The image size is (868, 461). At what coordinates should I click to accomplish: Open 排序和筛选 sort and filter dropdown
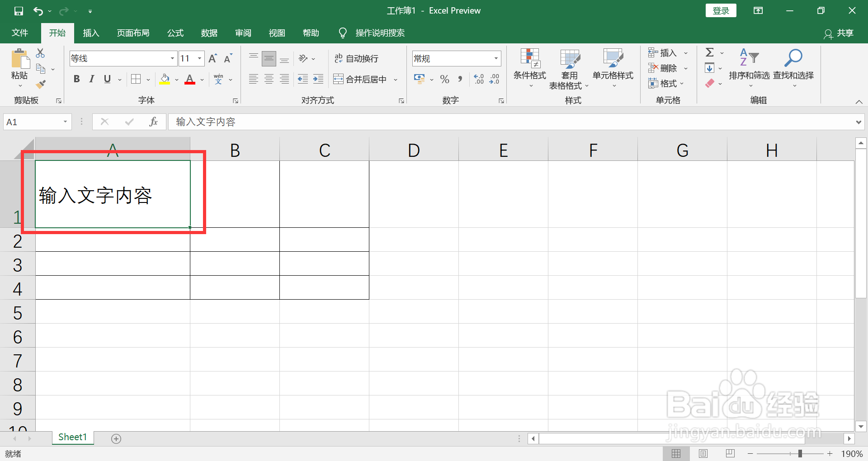(749, 68)
